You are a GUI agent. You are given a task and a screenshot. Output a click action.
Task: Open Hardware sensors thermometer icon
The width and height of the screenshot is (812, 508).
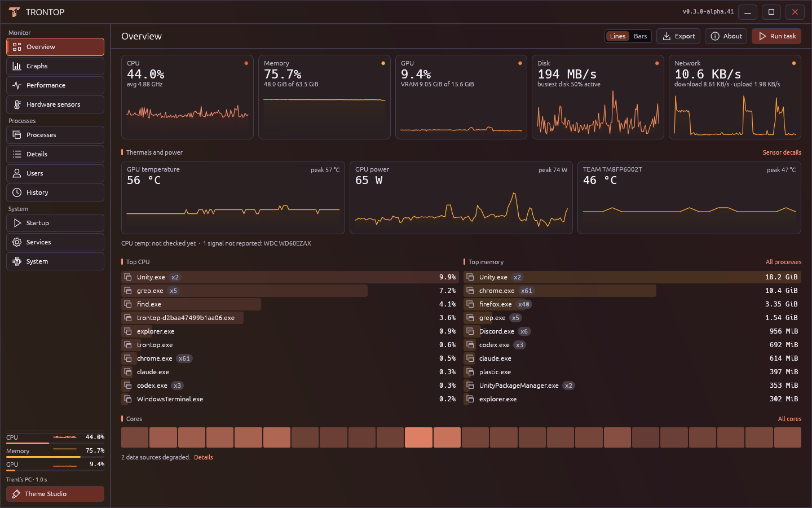point(17,104)
